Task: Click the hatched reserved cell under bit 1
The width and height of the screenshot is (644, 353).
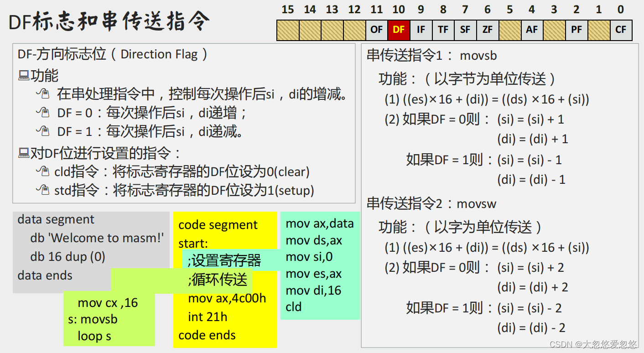Action: click(x=599, y=30)
